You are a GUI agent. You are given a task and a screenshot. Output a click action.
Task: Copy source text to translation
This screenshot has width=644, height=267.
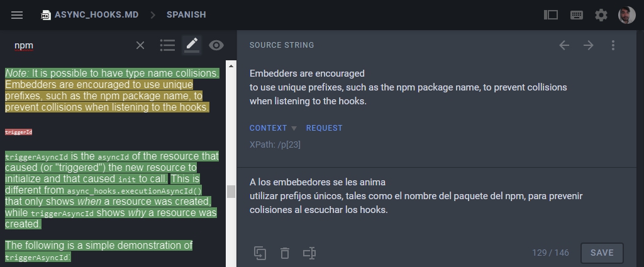tap(260, 253)
